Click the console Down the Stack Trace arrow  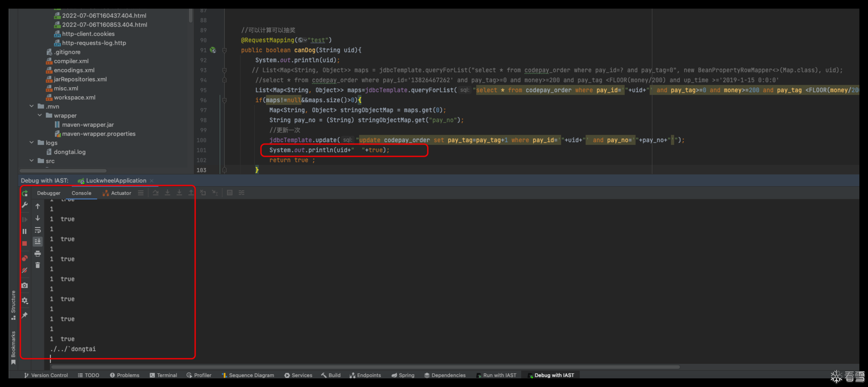click(x=38, y=218)
